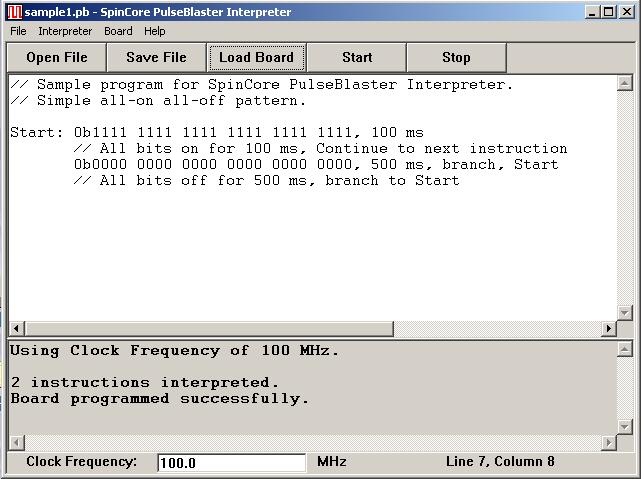The height and width of the screenshot is (479, 641).
Task: Click '2 instructions interpreted.' output line
Action: (145, 383)
